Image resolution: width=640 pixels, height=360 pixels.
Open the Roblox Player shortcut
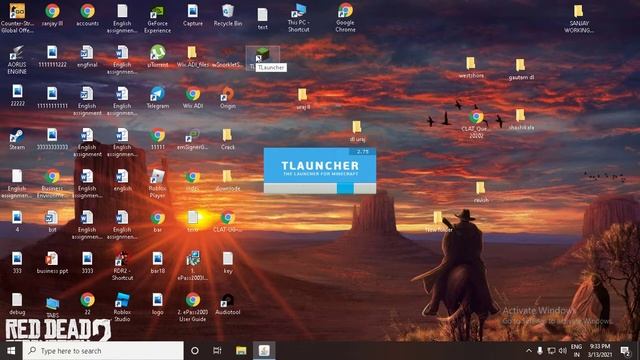click(x=158, y=183)
